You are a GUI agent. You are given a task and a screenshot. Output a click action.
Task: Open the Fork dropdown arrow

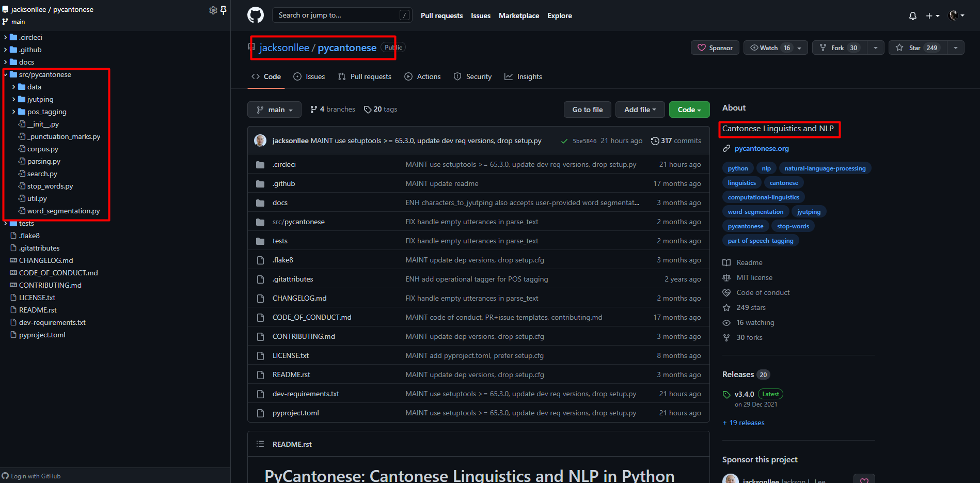876,48
